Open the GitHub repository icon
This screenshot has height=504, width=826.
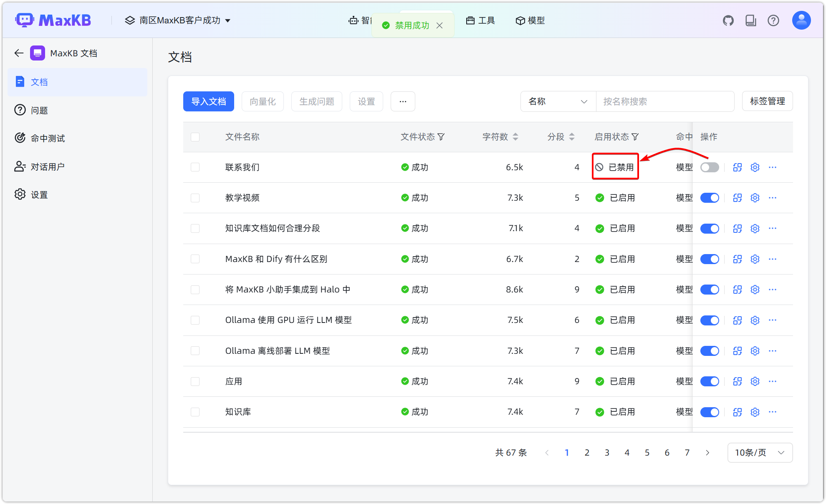728,20
